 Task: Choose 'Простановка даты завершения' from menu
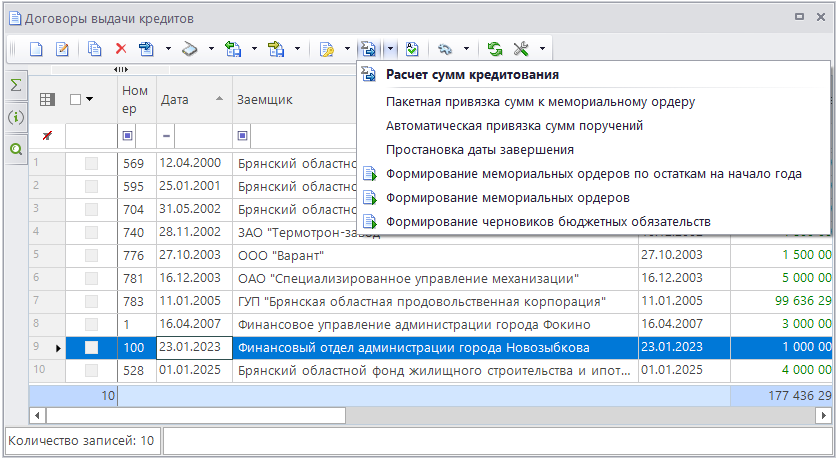pyautogui.click(x=479, y=150)
